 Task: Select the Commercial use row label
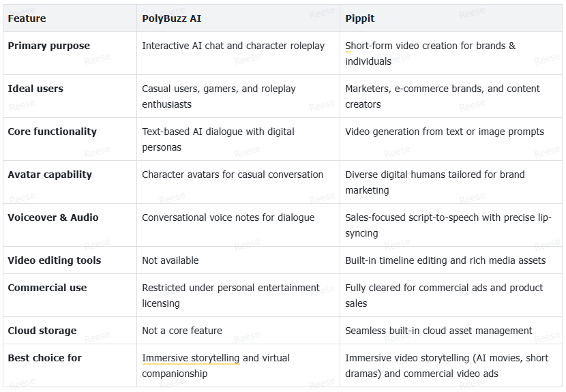click(47, 288)
